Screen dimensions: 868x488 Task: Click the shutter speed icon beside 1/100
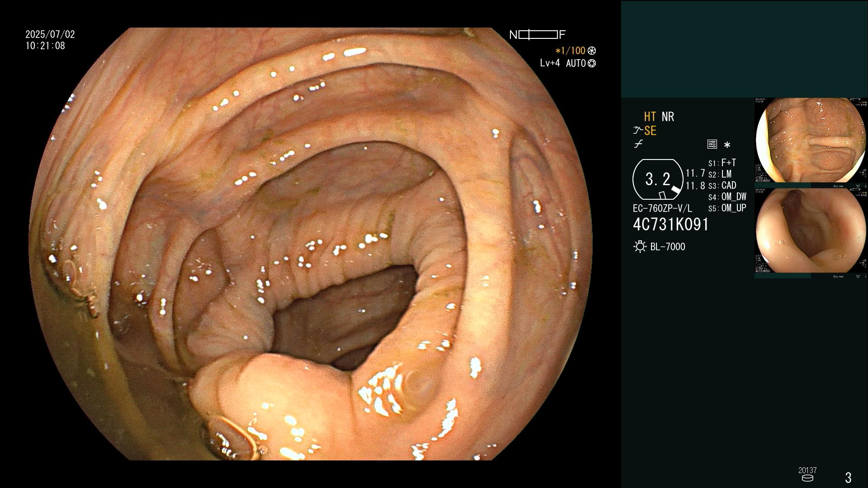click(x=592, y=51)
